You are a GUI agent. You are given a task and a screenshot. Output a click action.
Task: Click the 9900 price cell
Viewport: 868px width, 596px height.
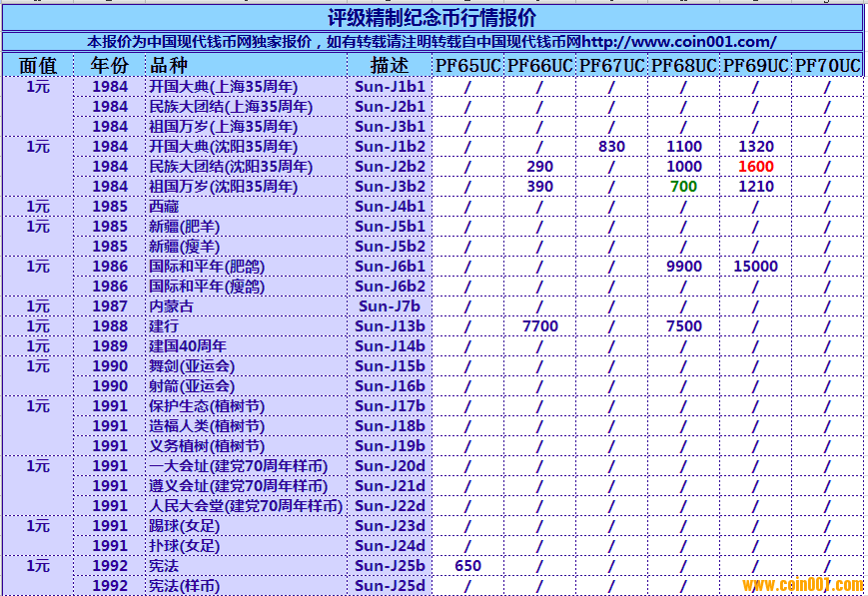coord(684,267)
